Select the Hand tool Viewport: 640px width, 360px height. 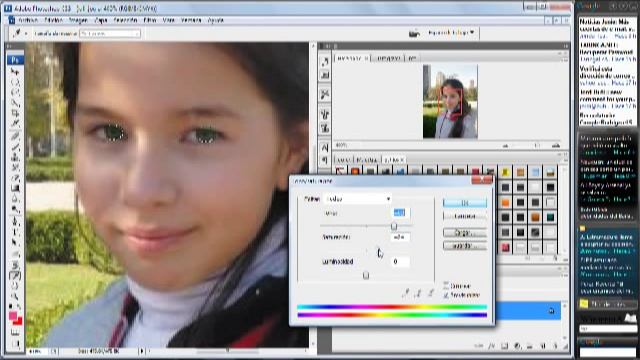click(15, 286)
